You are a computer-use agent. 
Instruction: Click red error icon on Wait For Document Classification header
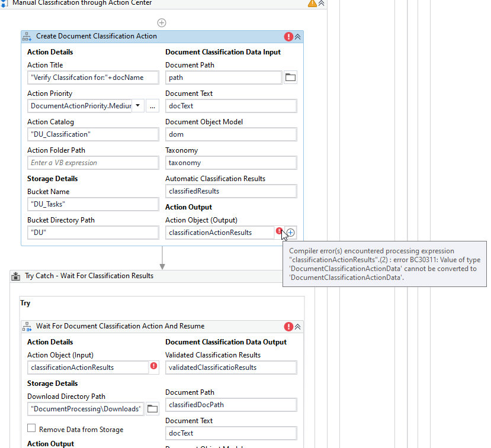(288, 327)
